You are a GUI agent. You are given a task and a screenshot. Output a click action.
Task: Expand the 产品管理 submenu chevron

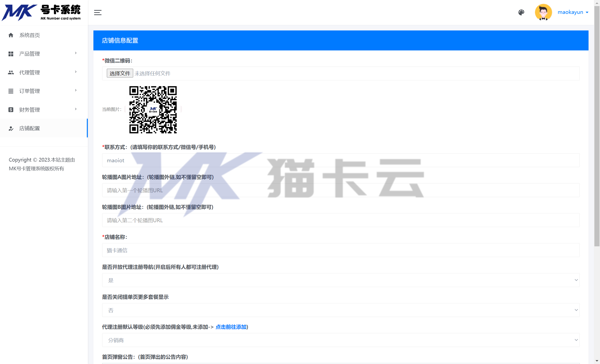coord(76,53)
